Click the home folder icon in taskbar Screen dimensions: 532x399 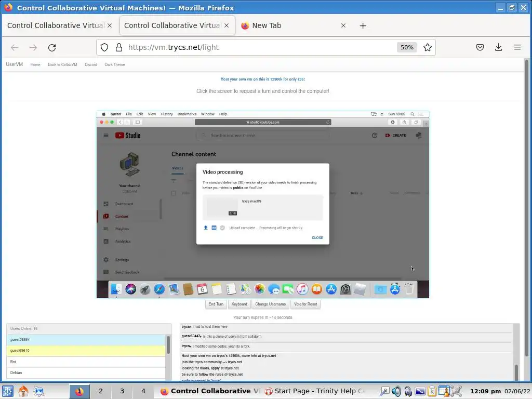point(23,391)
